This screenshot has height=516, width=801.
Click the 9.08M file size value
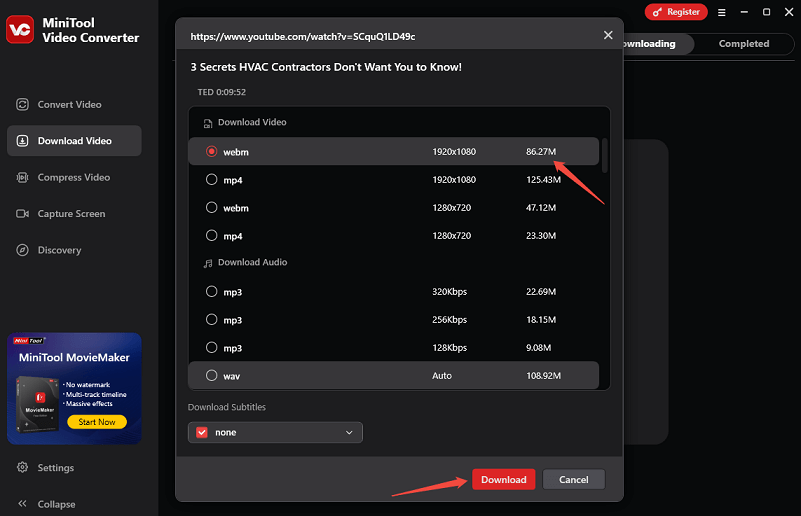538,348
